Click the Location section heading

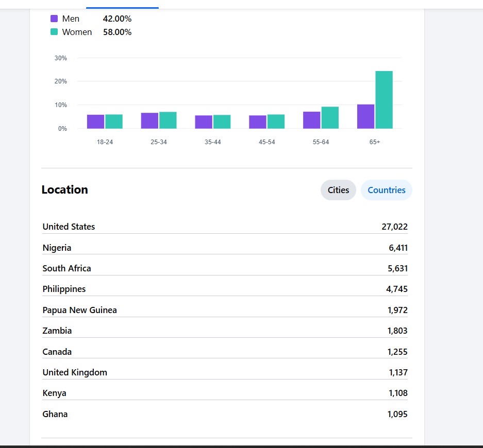[x=64, y=189]
